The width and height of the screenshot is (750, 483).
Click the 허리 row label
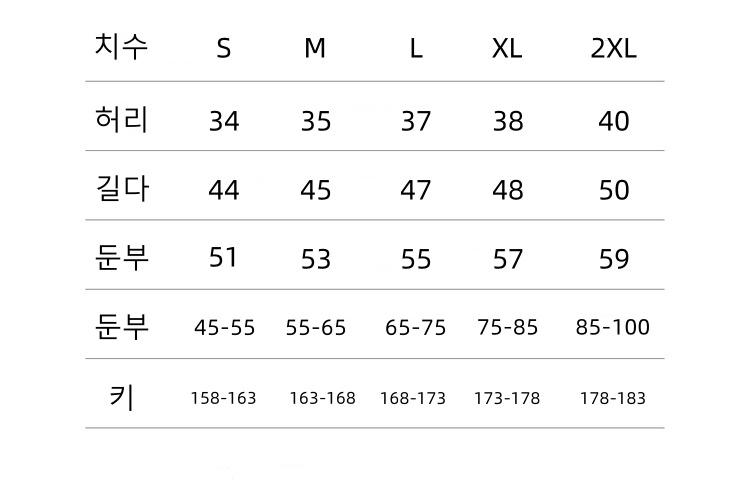[122, 120]
